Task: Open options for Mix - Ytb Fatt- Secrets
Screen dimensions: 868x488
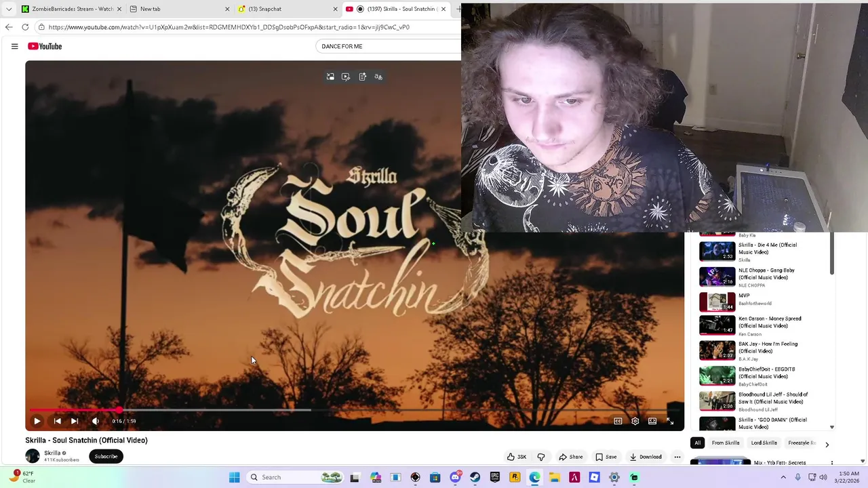Action: pos(832,463)
